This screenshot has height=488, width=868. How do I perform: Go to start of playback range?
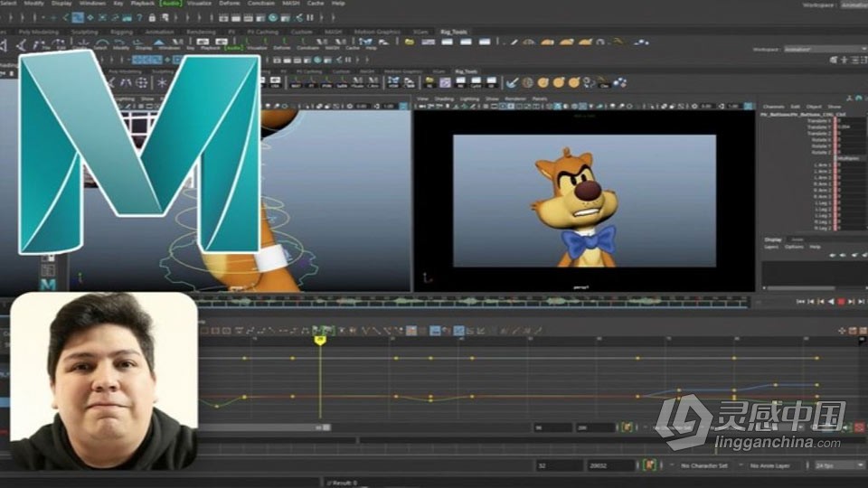pos(800,302)
